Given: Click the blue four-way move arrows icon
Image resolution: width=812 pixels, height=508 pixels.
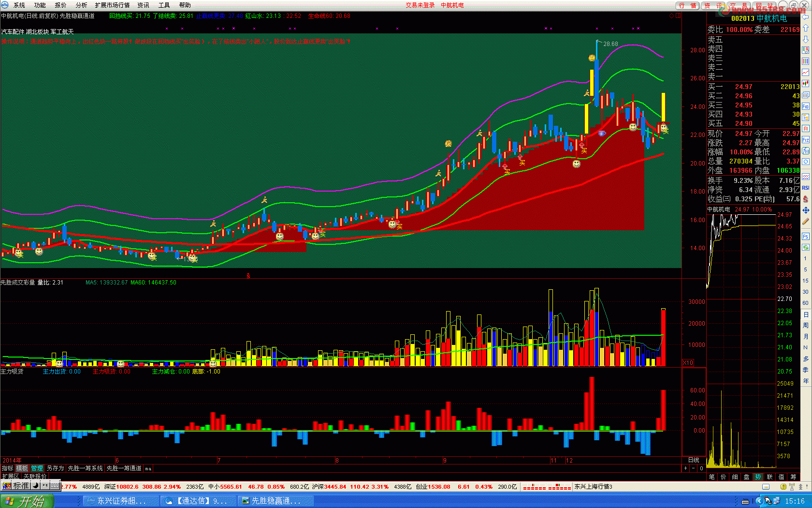Looking at the screenshot, I should tap(806, 210).
